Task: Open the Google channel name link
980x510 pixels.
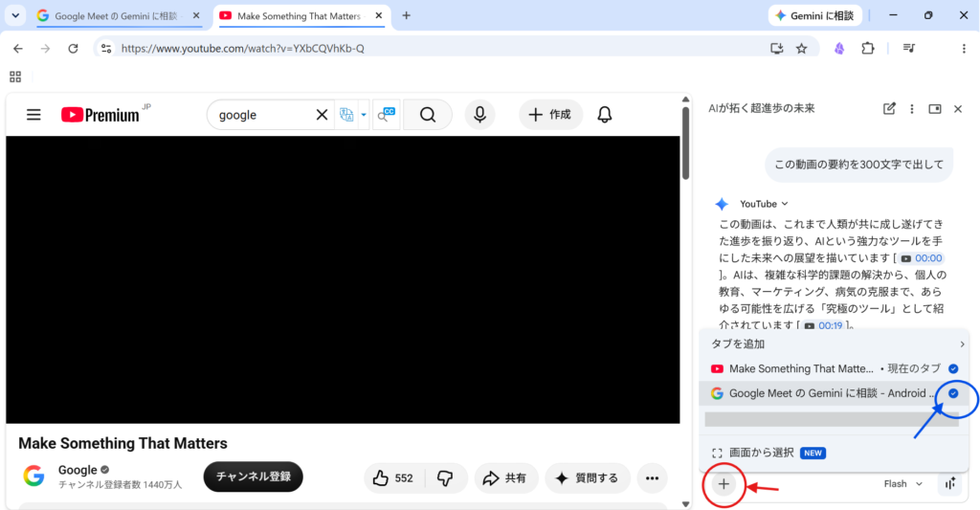Action: tap(78, 470)
